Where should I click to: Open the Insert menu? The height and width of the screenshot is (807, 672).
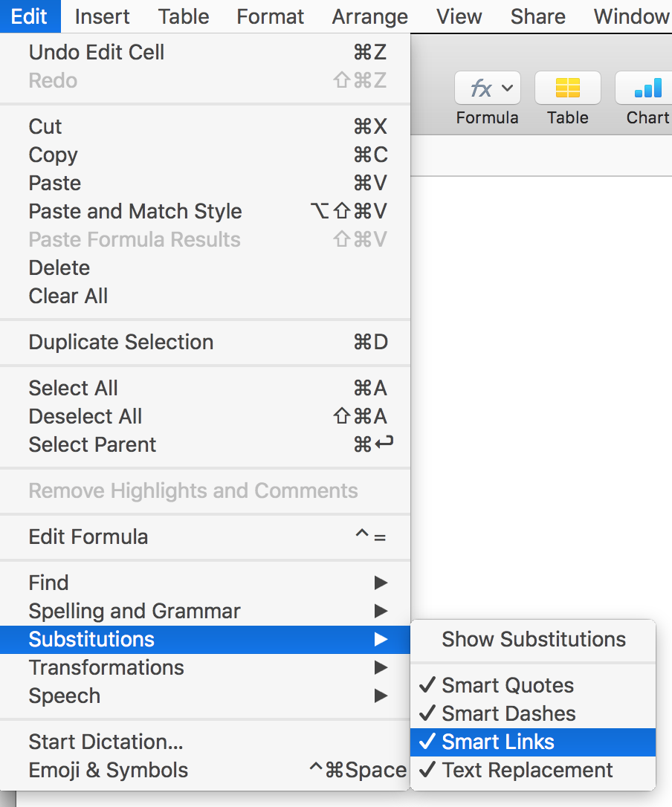click(103, 16)
